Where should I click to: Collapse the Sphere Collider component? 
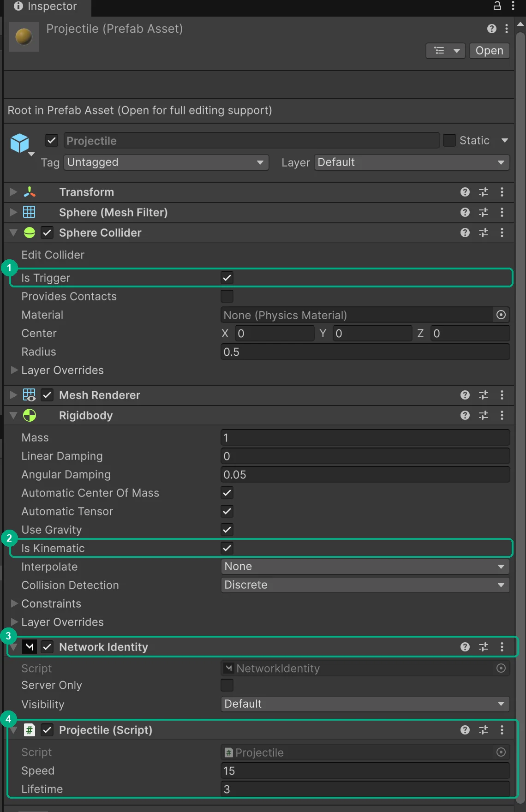click(x=14, y=233)
